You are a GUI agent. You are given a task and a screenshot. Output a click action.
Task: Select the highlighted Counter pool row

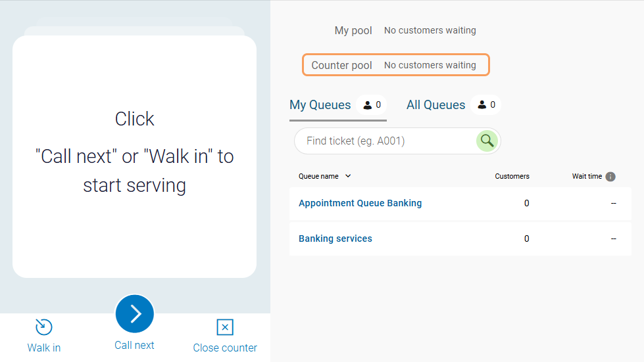coord(395,65)
